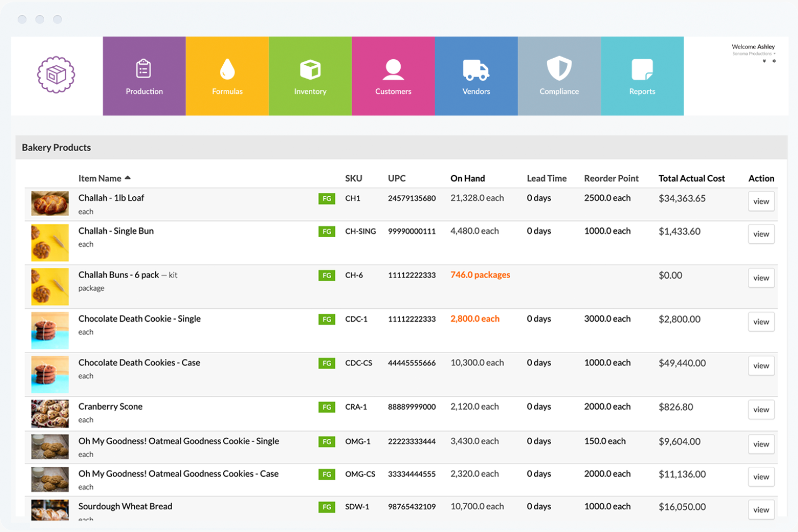This screenshot has width=798, height=532.
Task: Click the FG badge on the OMG-1 row
Action: point(327,441)
